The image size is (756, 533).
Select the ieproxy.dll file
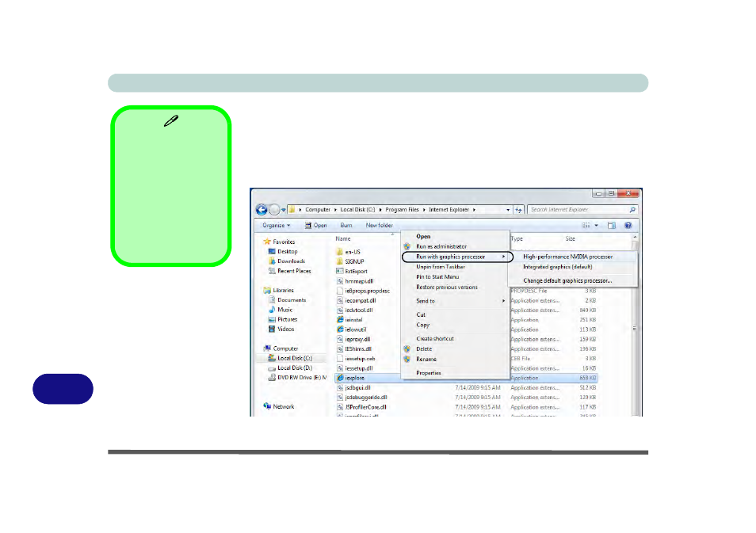coord(353,339)
